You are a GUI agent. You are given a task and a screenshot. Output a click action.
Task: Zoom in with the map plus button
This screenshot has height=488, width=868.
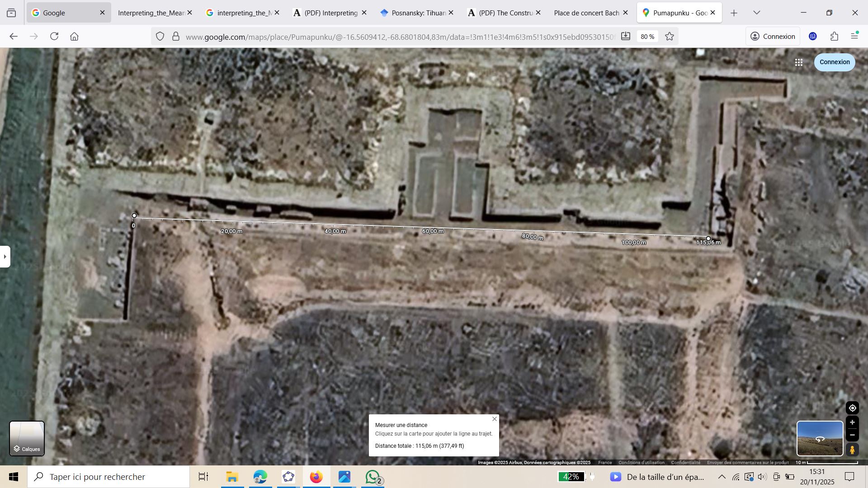852,422
